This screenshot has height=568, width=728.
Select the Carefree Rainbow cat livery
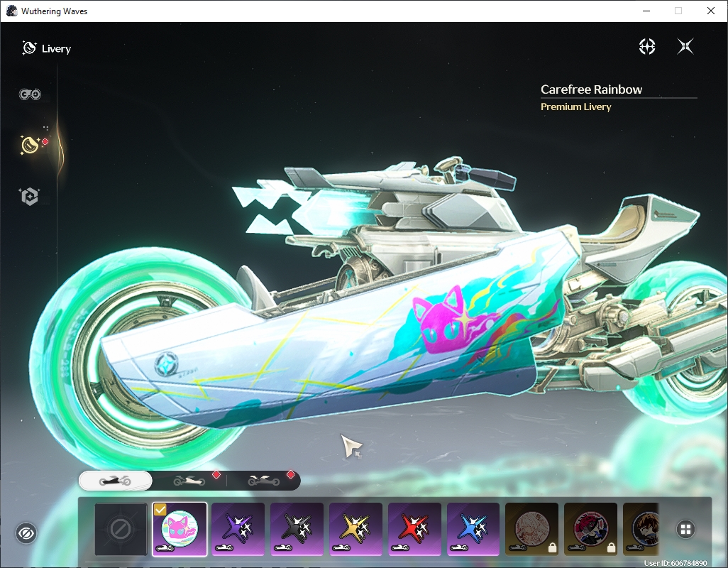pyautogui.click(x=180, y=529)
